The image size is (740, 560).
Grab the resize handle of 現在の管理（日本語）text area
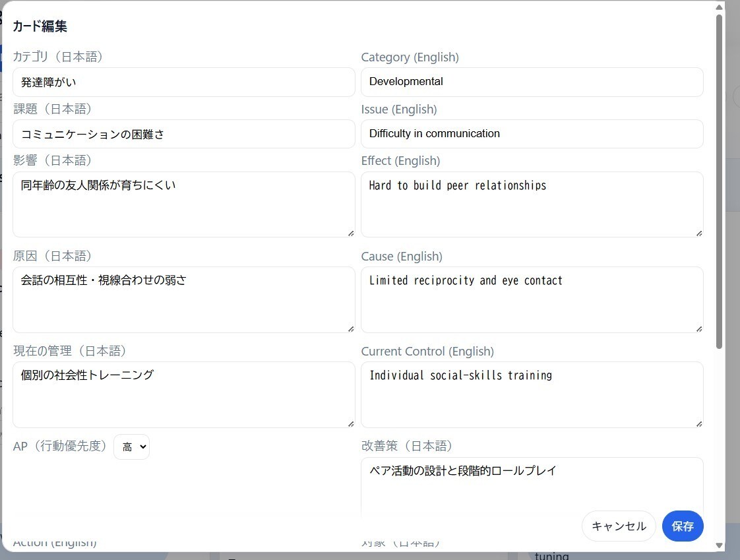click(x=351, y=423)
